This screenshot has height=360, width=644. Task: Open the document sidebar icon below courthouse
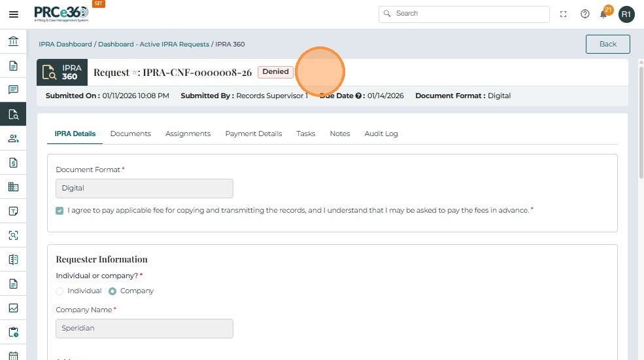pos(13,65)
